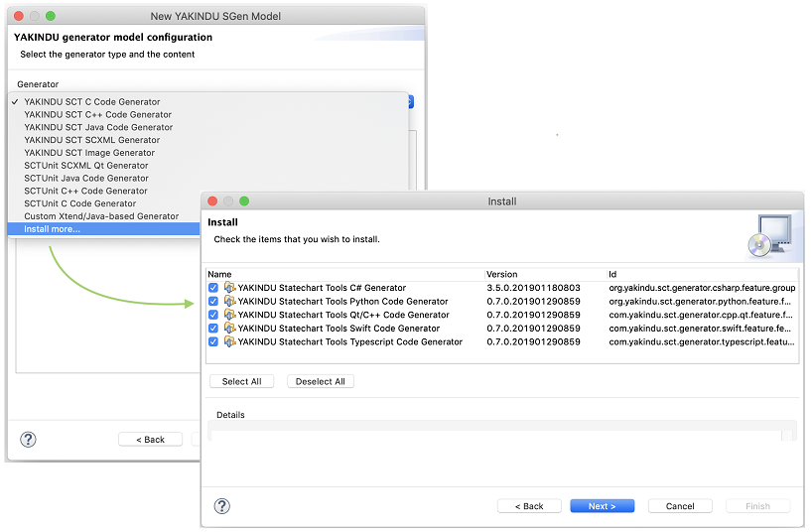Uncheck the Swift Code Generator checkbox
The width and height of the screenshot is (811, 532).
(x=213, y=328)
